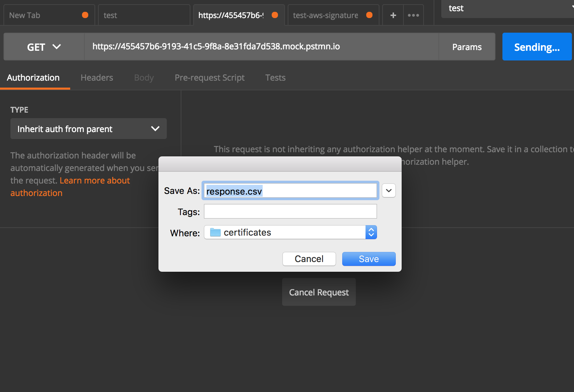574x392 pixels.
Task: Click the Cancel Request button
Action: (x=319, y=292)
